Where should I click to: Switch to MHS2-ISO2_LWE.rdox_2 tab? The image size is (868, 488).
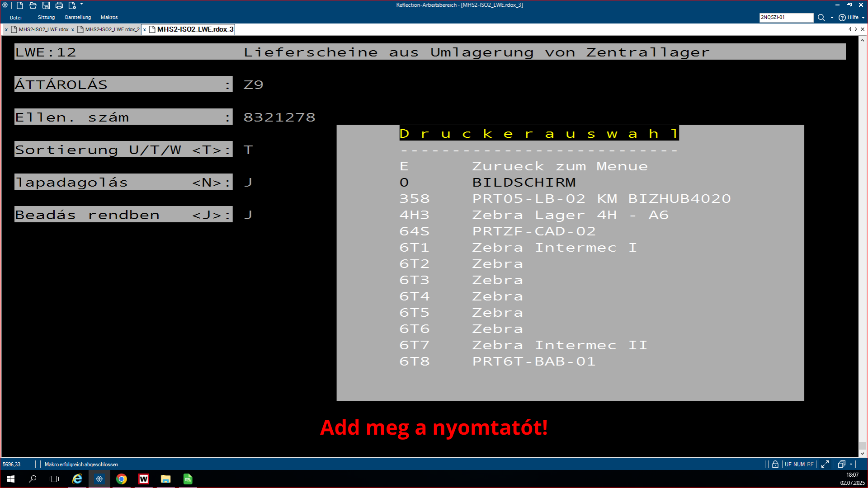(x=112, y=29)
